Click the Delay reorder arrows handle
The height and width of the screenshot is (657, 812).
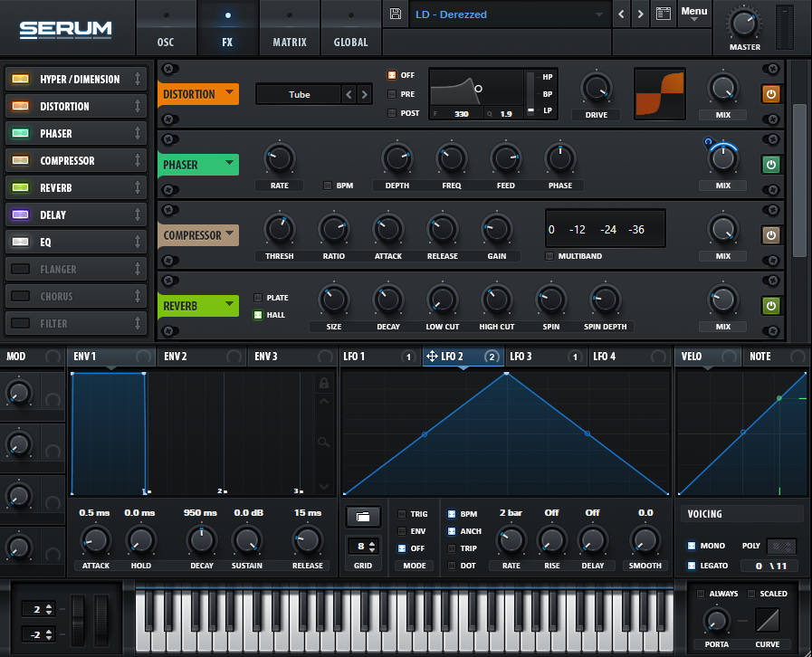point(138,214)
